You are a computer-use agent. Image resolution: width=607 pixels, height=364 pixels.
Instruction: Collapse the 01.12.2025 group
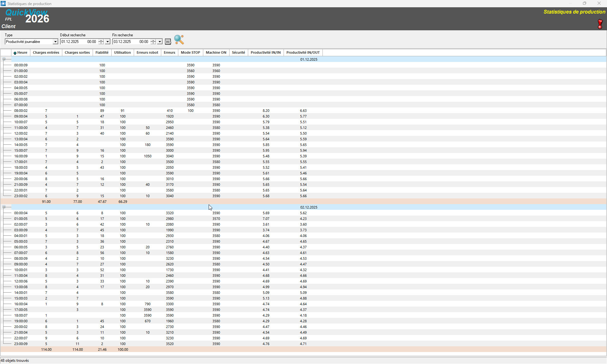coord(4,59)
